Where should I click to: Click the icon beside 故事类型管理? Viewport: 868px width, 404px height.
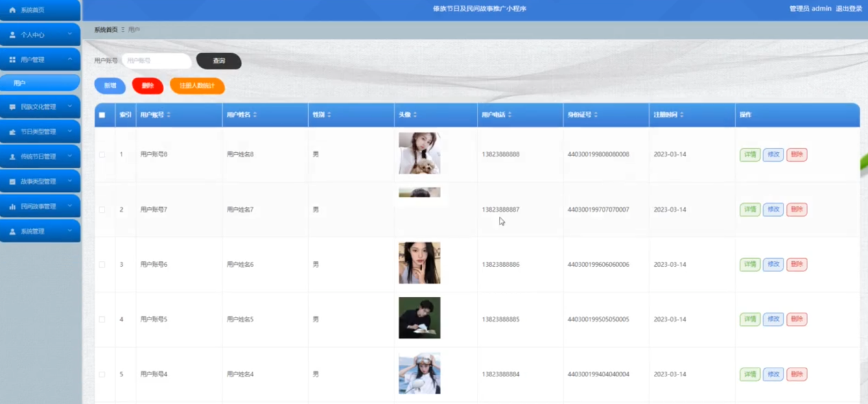12,182
